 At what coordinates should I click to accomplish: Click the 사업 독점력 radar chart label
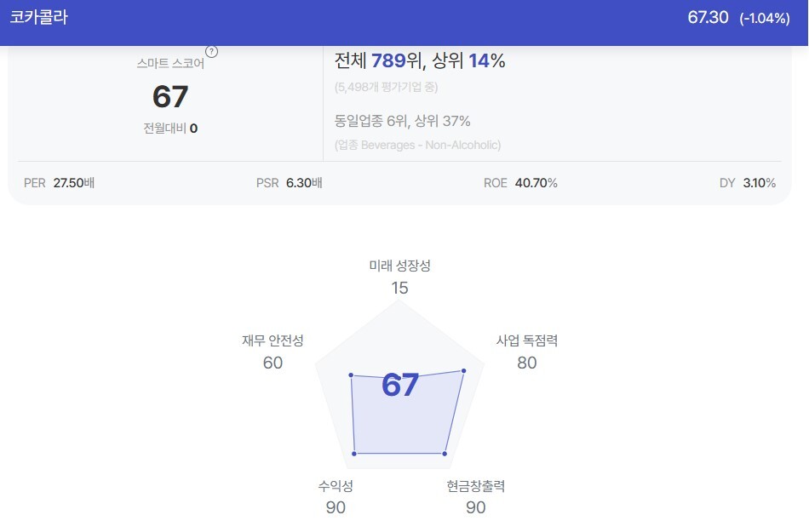(x=527, y=340)
